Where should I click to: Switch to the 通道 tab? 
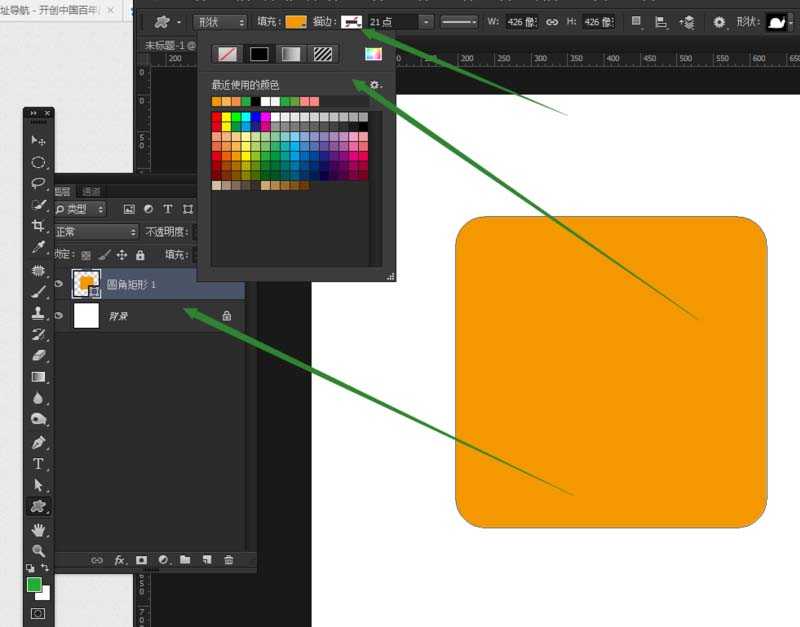pyautogui.click(x=91, y=192)
